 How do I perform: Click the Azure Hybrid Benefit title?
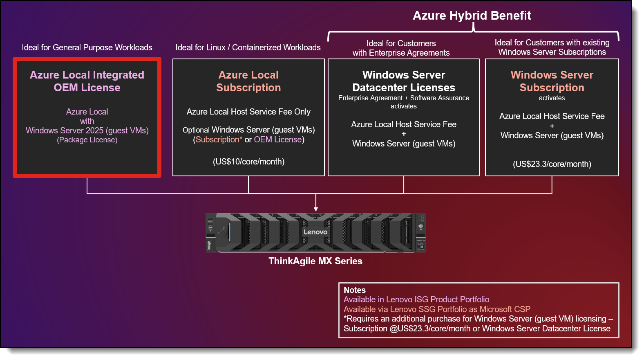(472, 16)
